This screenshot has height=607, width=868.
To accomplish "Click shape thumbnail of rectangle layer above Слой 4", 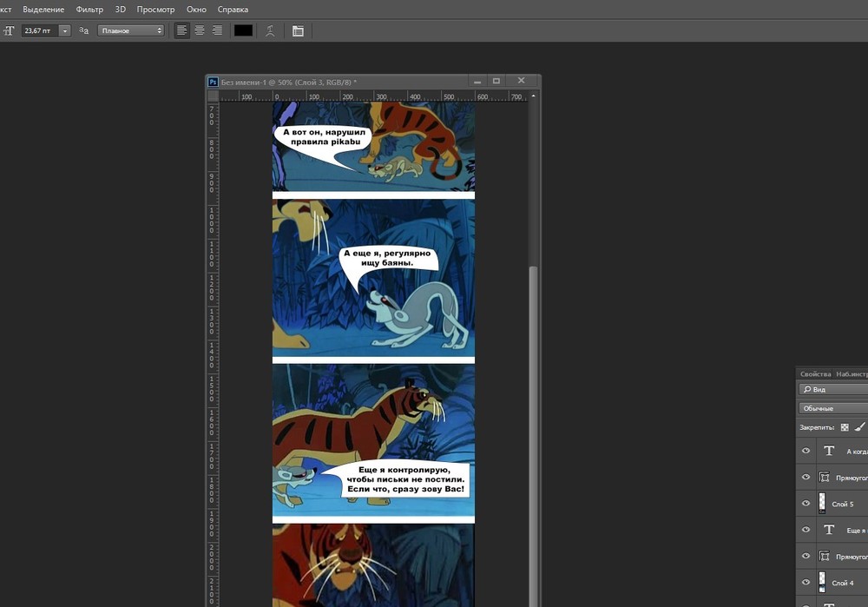I will click(x=825, y=556).
